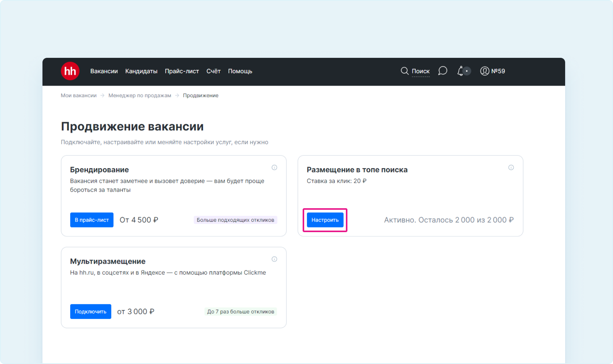Click the На hh.ru, в соцсетях description
613x364 pixels.
(168, 273)
